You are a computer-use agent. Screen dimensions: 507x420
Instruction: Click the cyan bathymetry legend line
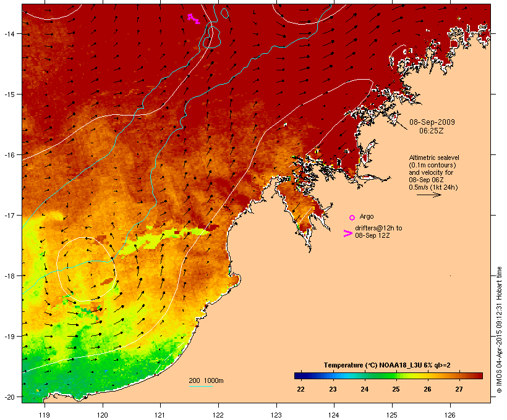tap(201, 386)
